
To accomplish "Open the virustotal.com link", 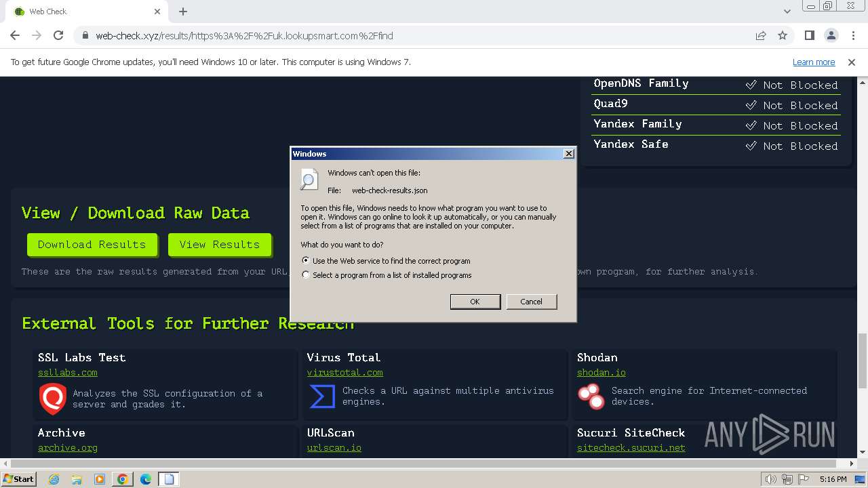I will (344, 373).
